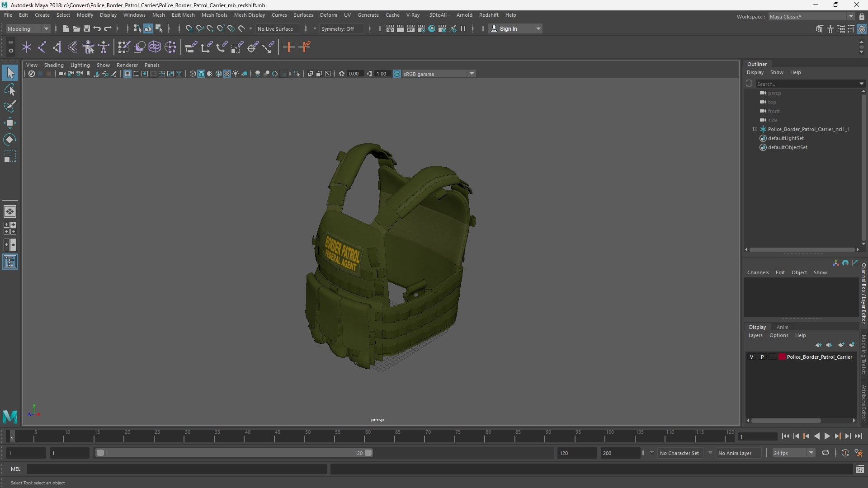Image resolution: width=868 pixels, height=488 pixels.
Task: Click the Outliner horizontal scrollbar
Action: point(802,249)
